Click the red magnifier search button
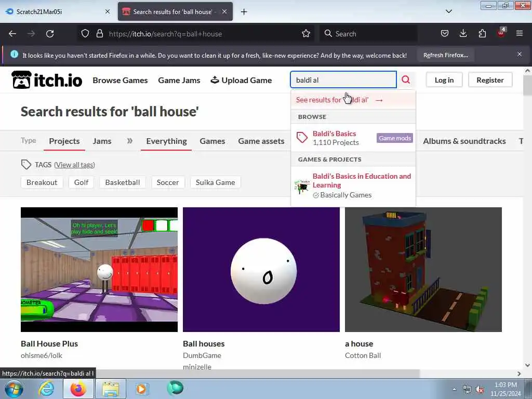Viewport: 532px width, 399px height. click(x=405, y=79)
